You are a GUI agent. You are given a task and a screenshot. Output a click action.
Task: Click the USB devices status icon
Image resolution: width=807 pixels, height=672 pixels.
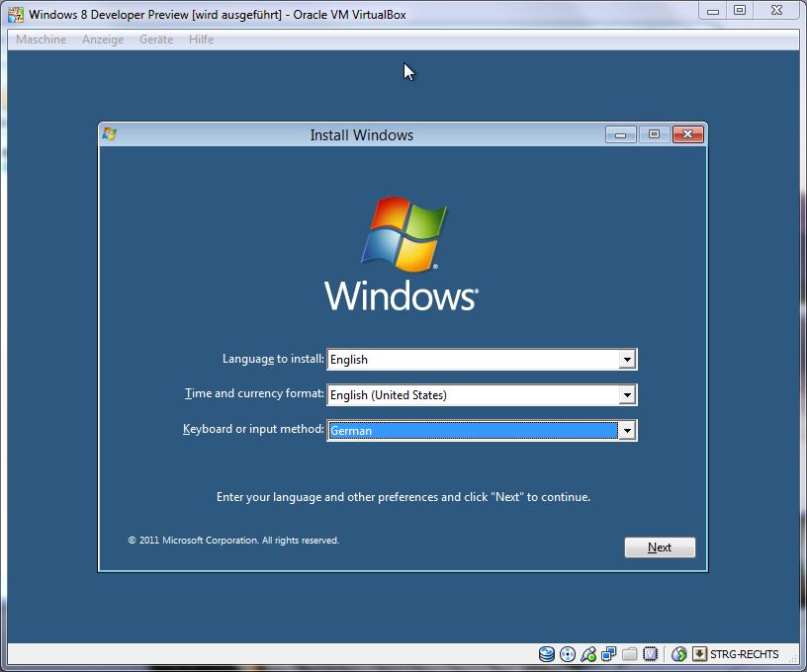tap(588, 654)
